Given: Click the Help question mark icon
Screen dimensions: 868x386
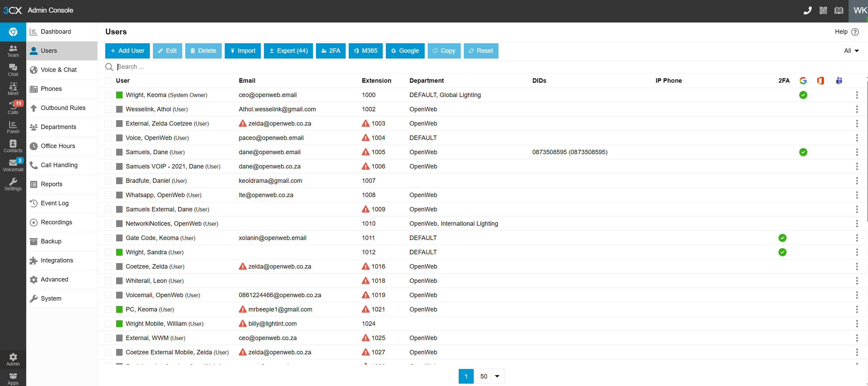Looking at the screenshot, I should [855, 32].
